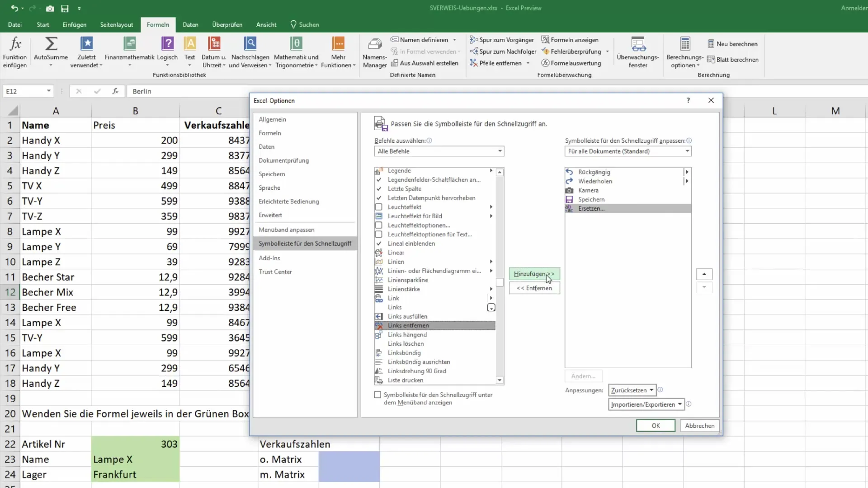Open Mehr Funktionen icon
The image size is (868, 488).
[338, 44]
